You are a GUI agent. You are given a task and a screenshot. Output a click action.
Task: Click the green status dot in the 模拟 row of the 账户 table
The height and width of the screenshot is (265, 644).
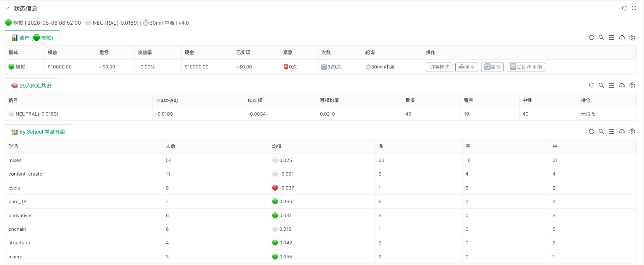(11, 67)
